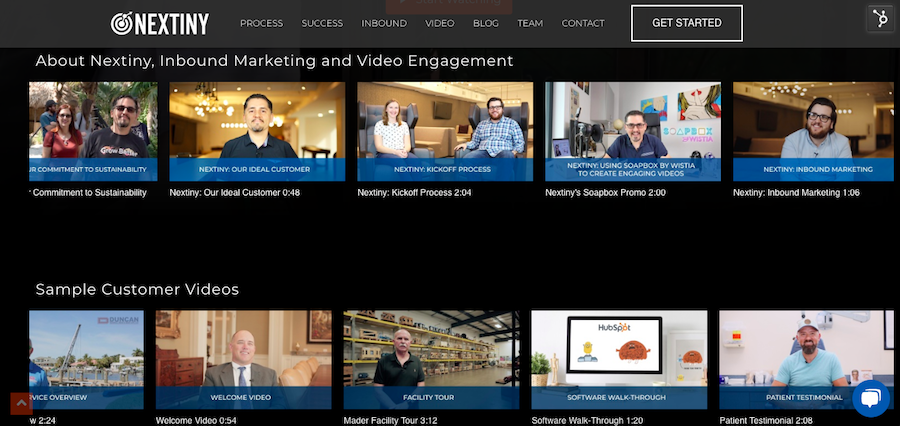Viewport: 900px width, 426px height.
Task: Click 'Commitment to Sustainability' caption text
Action: click(x=88, y=193)
